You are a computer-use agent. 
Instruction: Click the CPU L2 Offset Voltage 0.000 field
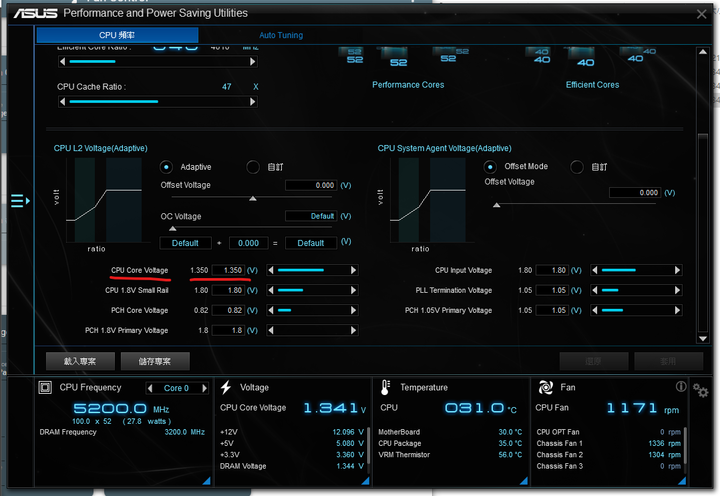pos(311,185)
